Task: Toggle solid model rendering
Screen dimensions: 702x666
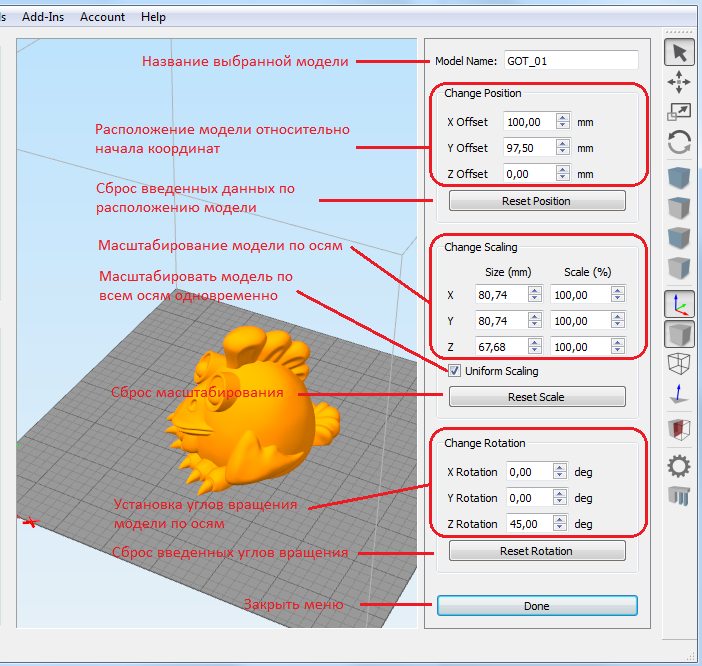Action: pos(679,334)
